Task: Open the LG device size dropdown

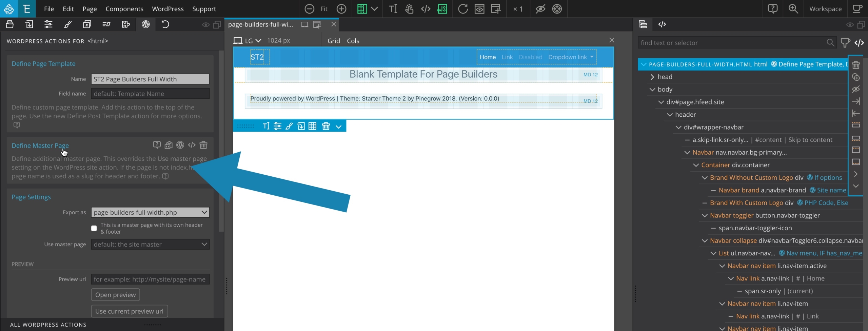Action: click(248, 41)
